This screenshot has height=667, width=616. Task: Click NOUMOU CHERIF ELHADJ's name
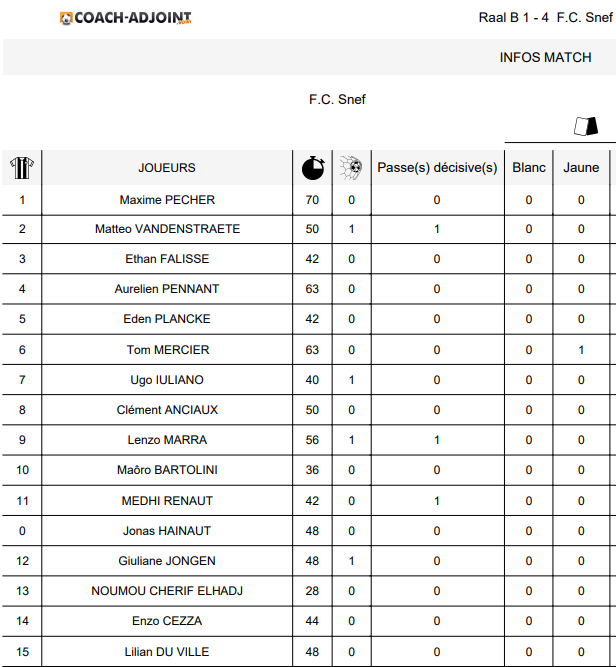[x=167, y=591]
